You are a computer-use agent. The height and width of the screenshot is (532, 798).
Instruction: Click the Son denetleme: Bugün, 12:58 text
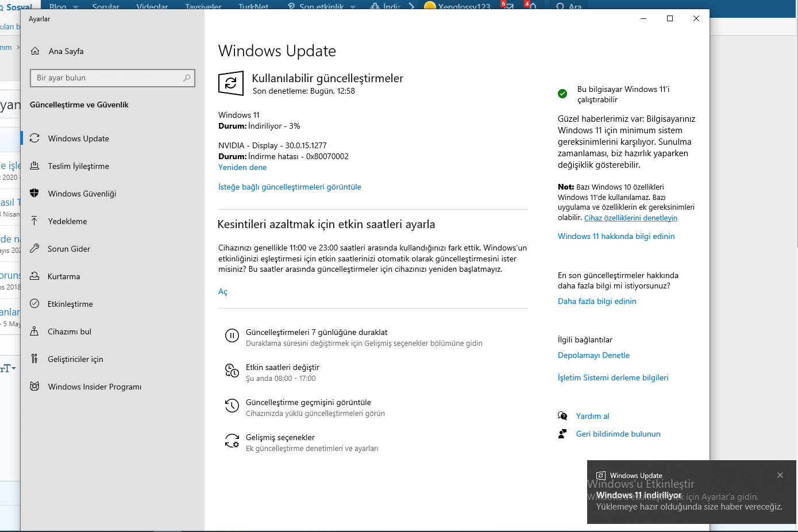pos(304,91)
